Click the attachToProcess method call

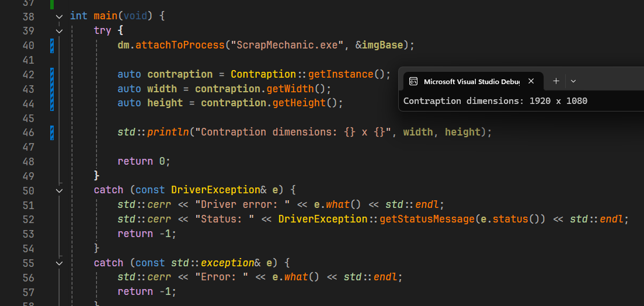click(180, 45)
